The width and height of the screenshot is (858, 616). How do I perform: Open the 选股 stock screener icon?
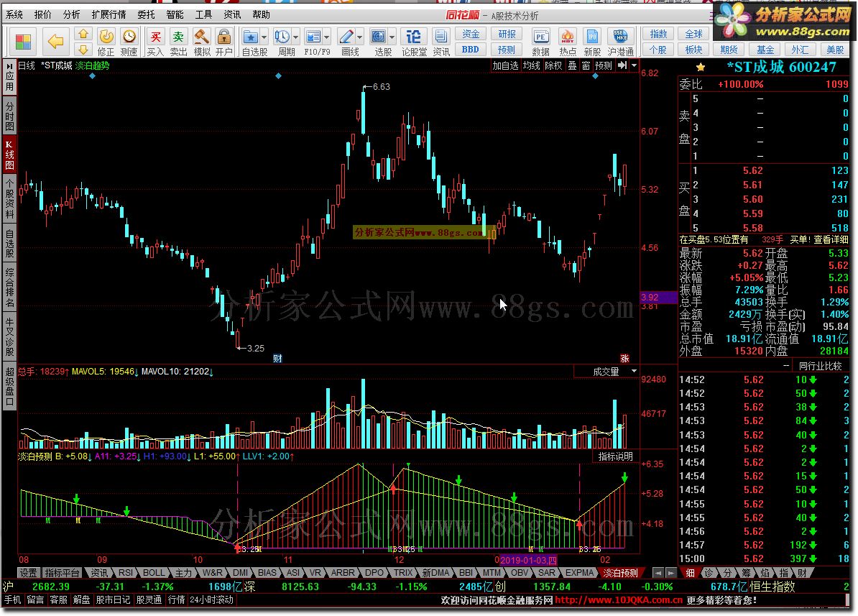click(378, 37)
